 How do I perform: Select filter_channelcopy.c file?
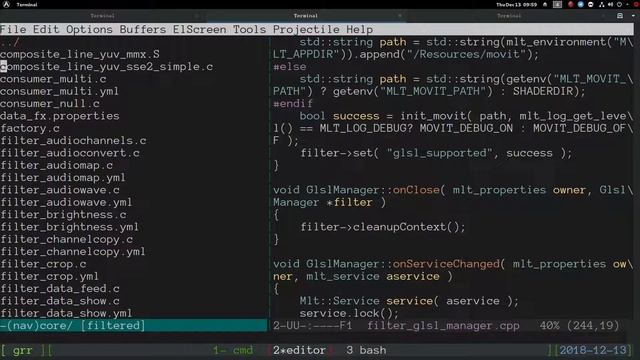[x=67, y=239]
